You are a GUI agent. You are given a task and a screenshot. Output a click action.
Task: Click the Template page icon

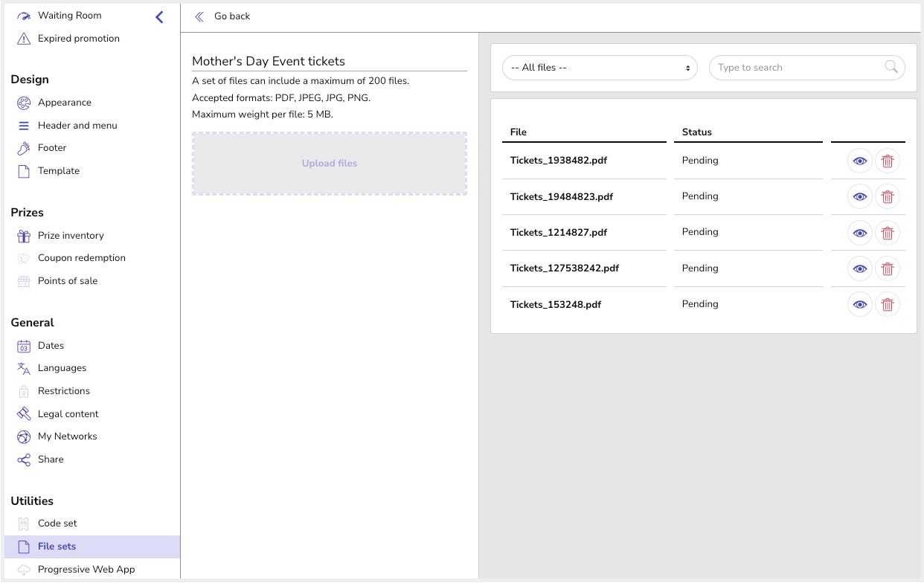coord(24,171)
